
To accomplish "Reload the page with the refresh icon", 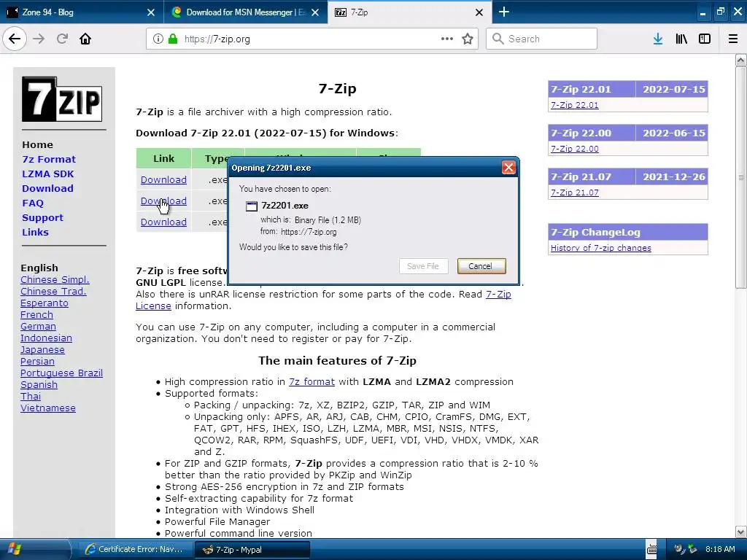I will coord(62,39).
